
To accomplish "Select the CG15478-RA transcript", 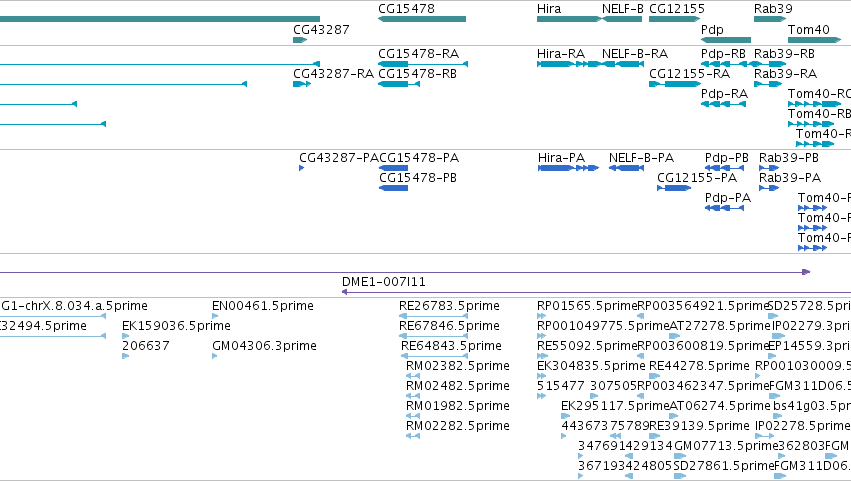I will [x=423, y=64].
